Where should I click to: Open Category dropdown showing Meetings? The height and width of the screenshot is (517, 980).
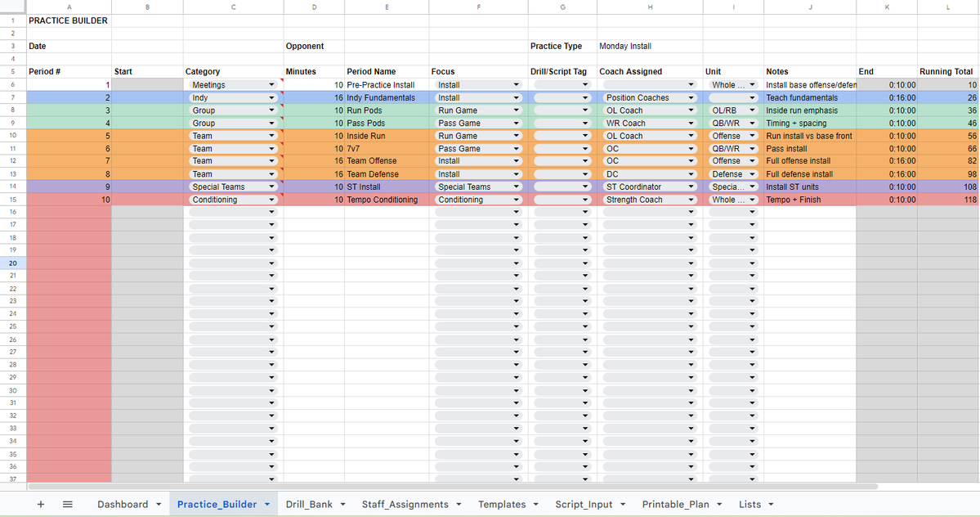pos(233,84)
